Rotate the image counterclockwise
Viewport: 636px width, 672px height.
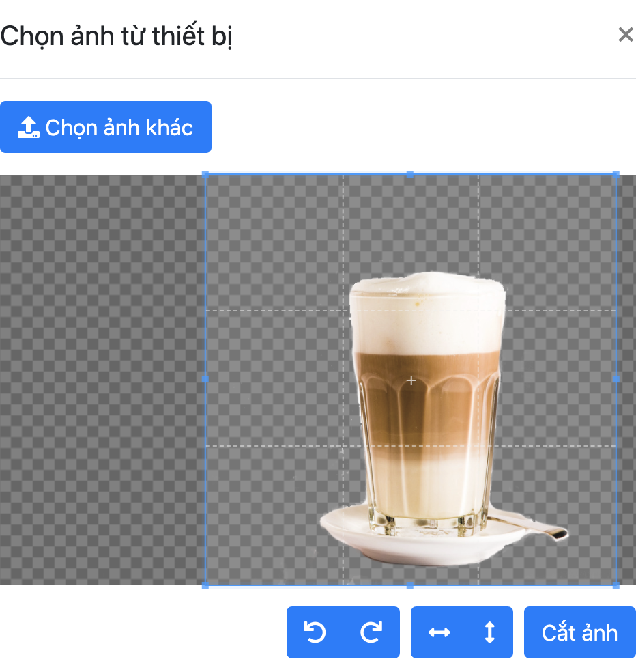(x=315, y=632)
